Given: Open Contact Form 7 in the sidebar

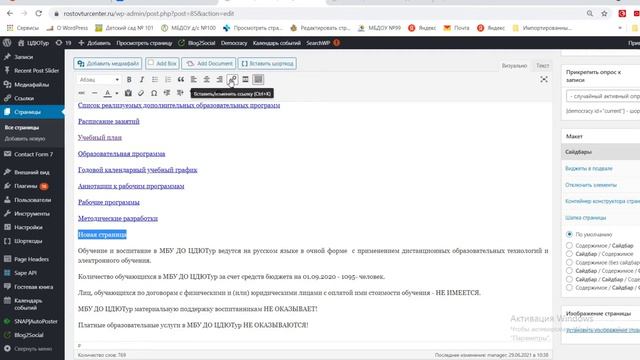Looking at the screenshot, I should click(x=32, y=154).
